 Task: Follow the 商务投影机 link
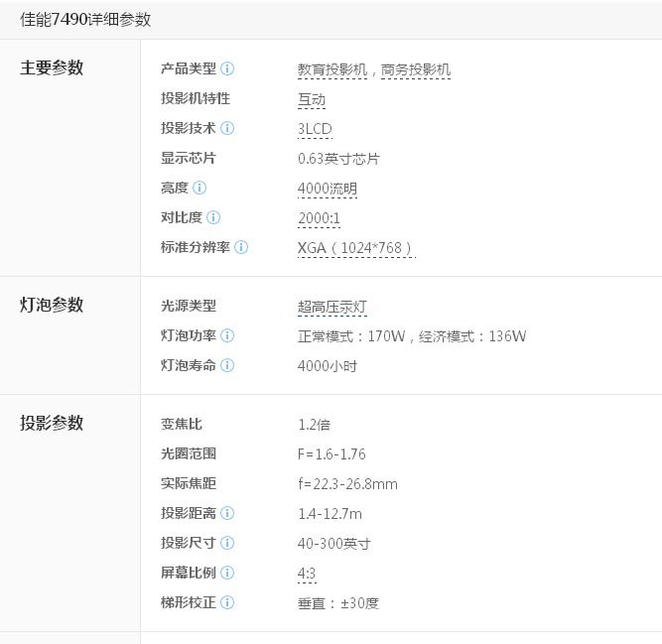pyautogui.click(x=416, y=69)
